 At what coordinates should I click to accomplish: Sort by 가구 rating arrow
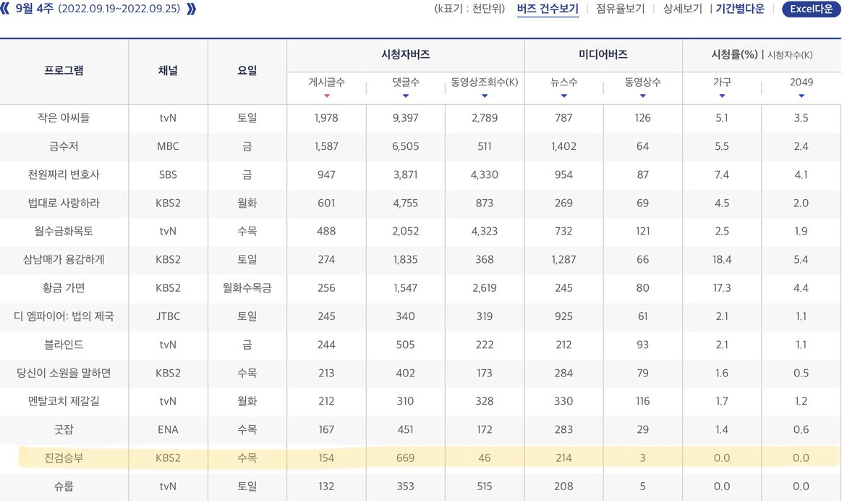(x=722, y=96)
